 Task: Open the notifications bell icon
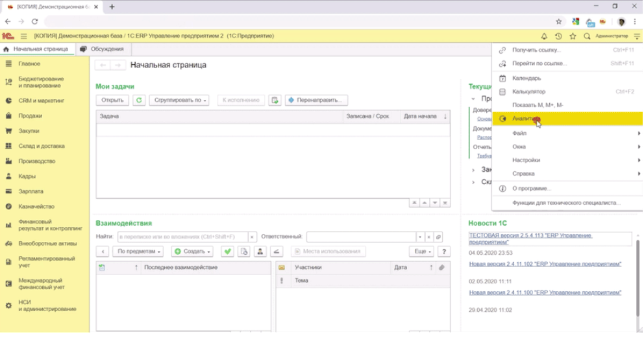click(544, 36)
